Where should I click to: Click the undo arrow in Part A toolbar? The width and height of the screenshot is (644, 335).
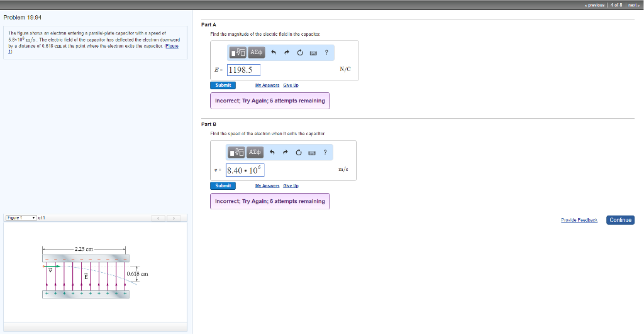point(274,53)
